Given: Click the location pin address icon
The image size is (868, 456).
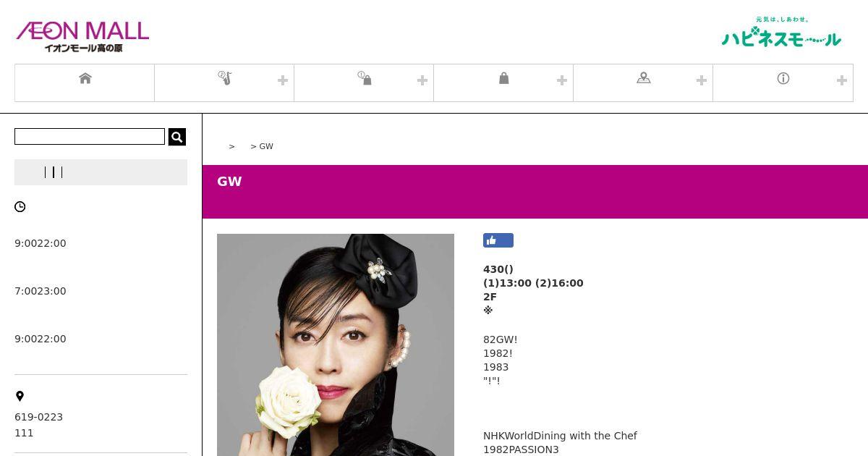Looking at the screenshot, I should (x=20, y=396).
